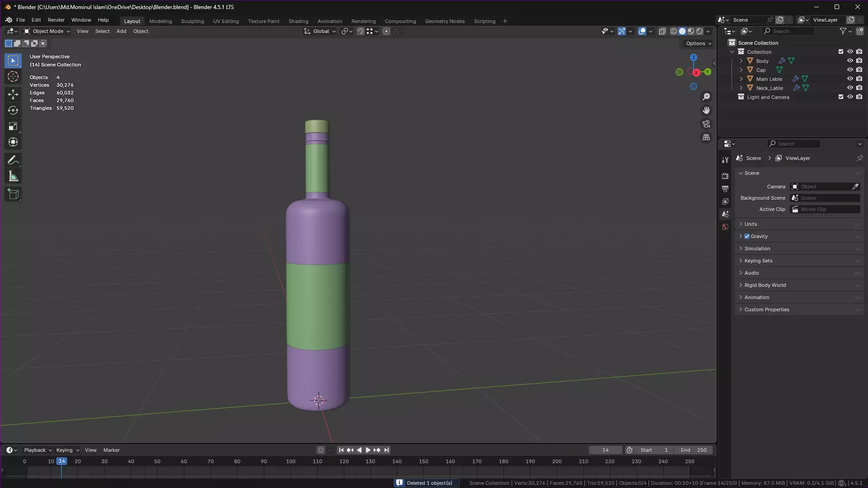Open World properties tab icon
Screen dimensions: 868x488
725,227
